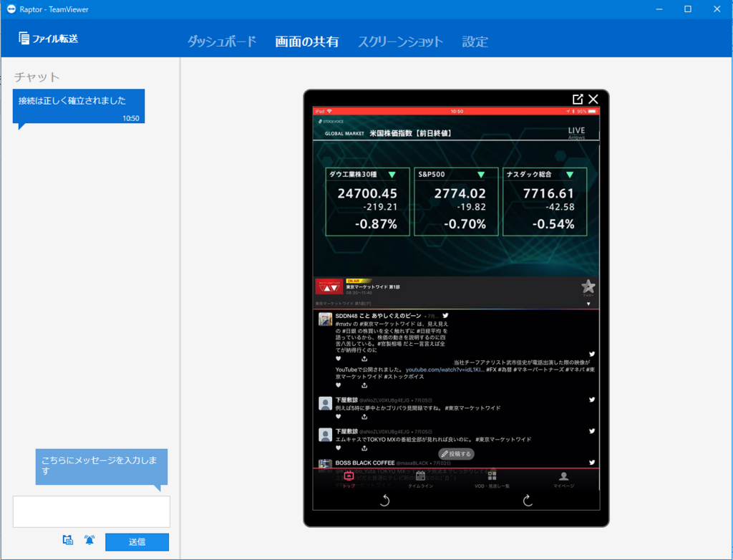Click the chat message input field

pyautogui.click(x=92, y=512)
